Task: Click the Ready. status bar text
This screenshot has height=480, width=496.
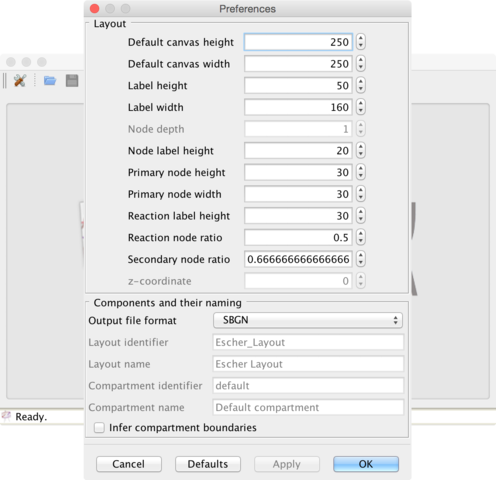Action: [31, 417]
